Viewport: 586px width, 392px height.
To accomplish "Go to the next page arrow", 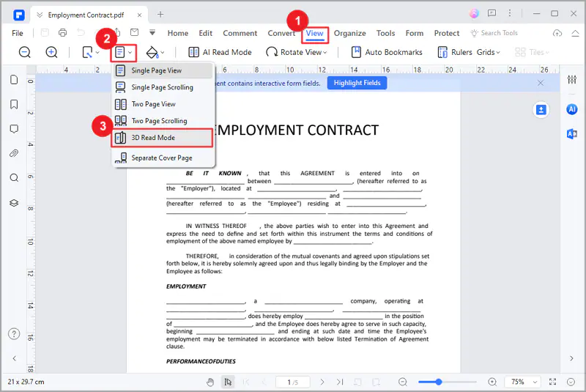I will pos(322,382).
